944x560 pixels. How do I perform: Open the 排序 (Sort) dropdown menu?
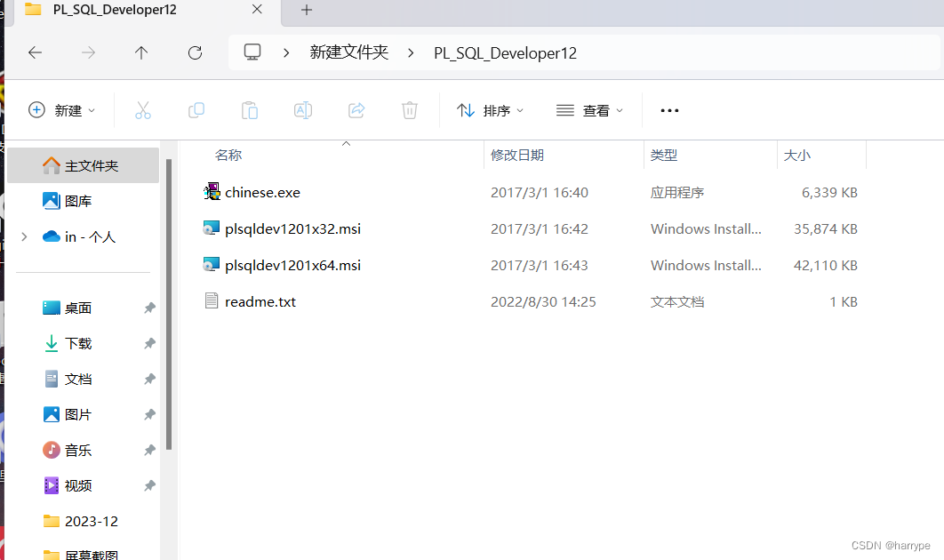coord(489,109)
